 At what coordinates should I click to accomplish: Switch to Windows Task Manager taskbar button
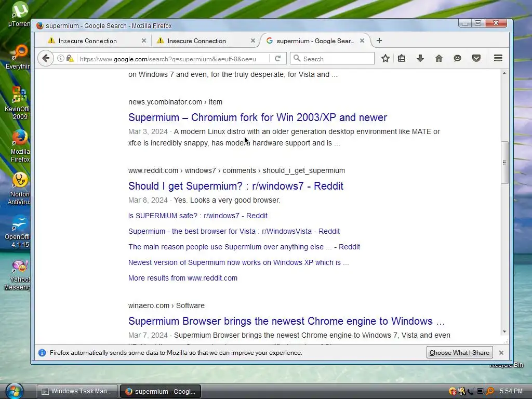(x=77, y=391)
